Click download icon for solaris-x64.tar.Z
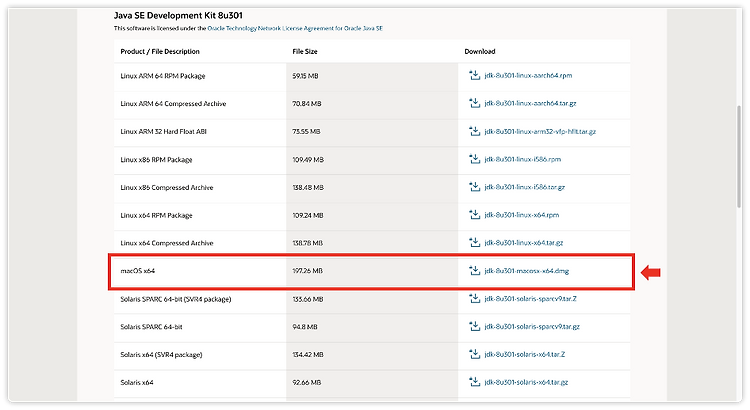Viewport: 750px width, 410px height. [x=474, y=354]
